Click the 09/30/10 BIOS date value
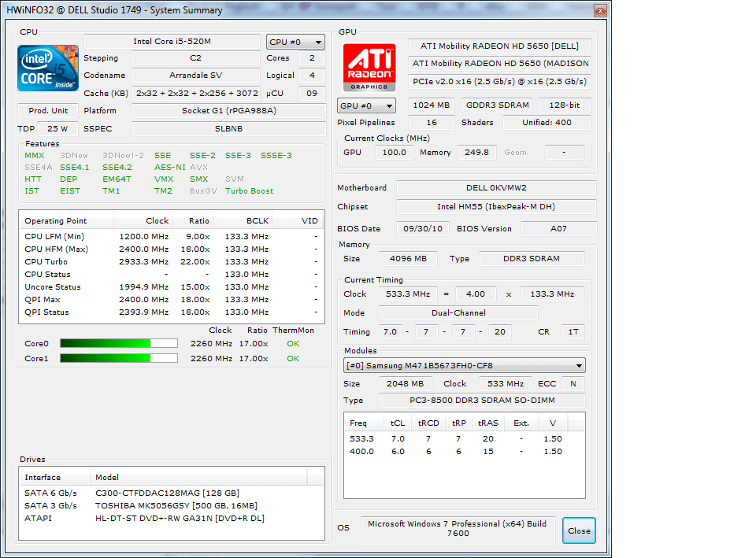756x558 pixels. point(423,228)
